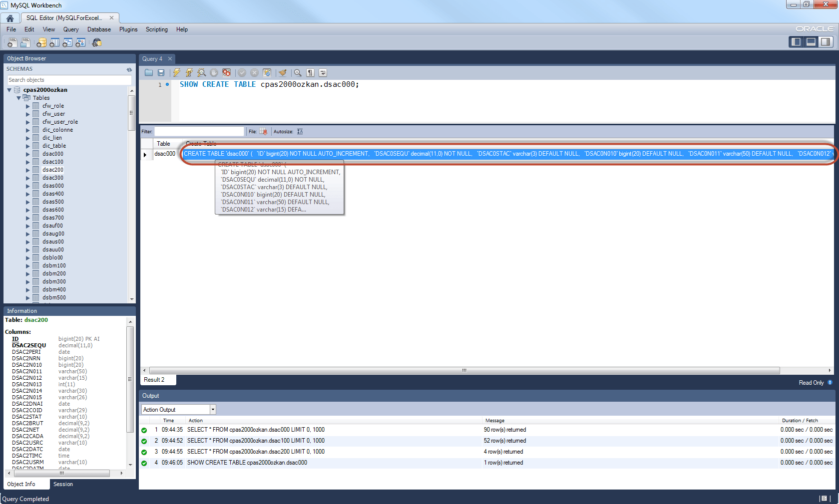Execute the whole SQL script
This screenshot has width=839, height=504.
click(177, 73)
